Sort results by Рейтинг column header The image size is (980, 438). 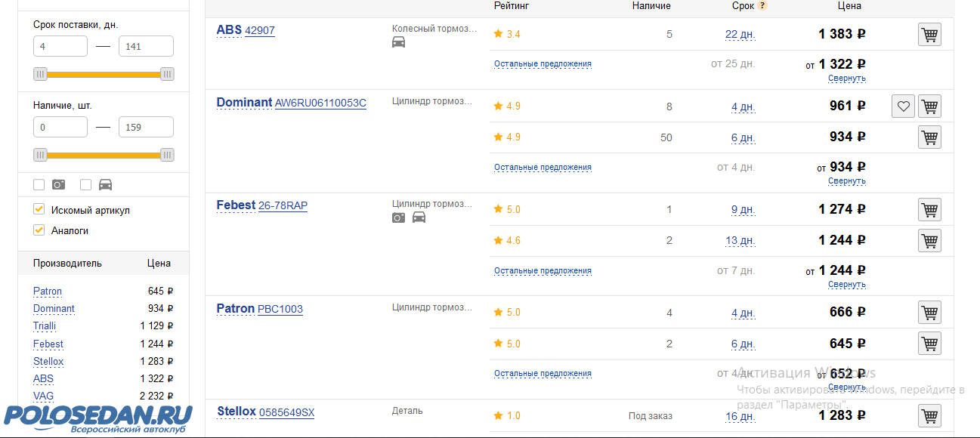tap(512, 6)
